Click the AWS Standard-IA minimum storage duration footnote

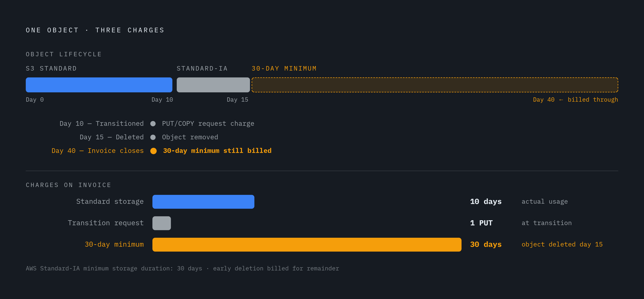pos(182,269)
